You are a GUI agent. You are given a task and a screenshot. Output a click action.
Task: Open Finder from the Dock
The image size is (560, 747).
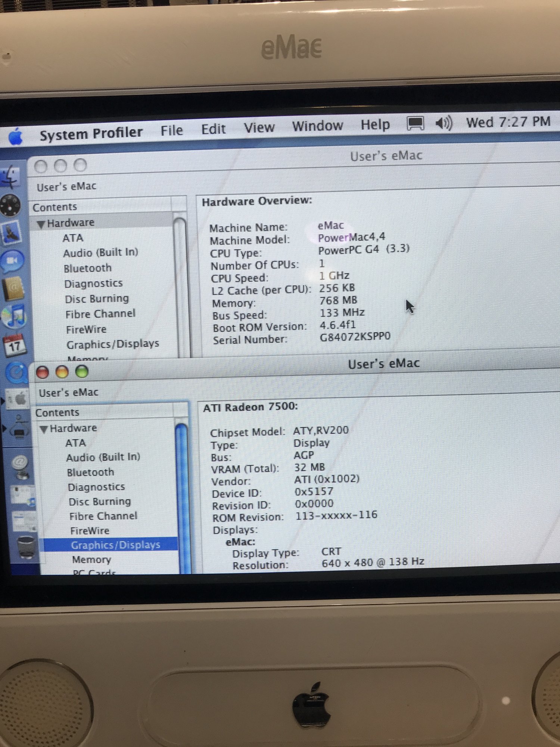pos(10,177)
